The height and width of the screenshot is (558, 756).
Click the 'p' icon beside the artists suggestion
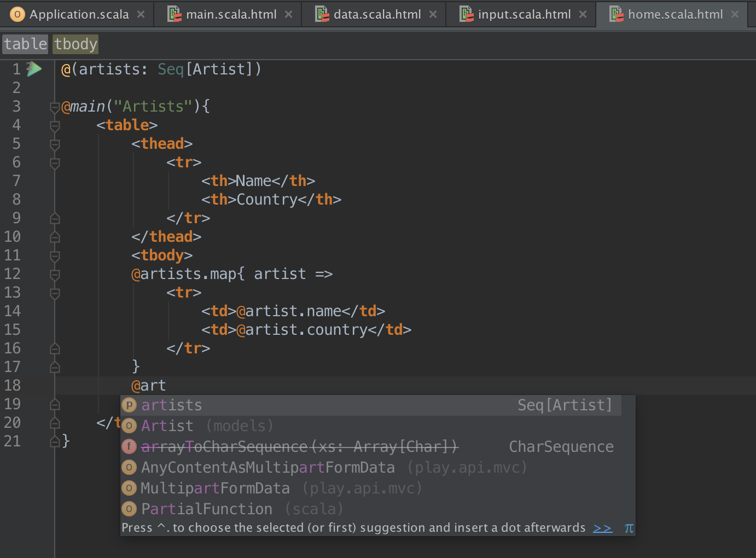point(129,405)
